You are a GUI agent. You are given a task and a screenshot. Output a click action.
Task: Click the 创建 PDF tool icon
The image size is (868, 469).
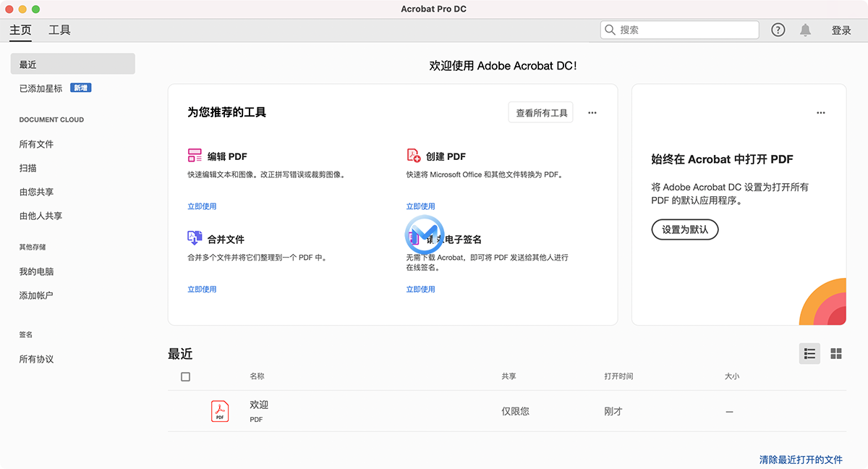(x=414, y=156)
